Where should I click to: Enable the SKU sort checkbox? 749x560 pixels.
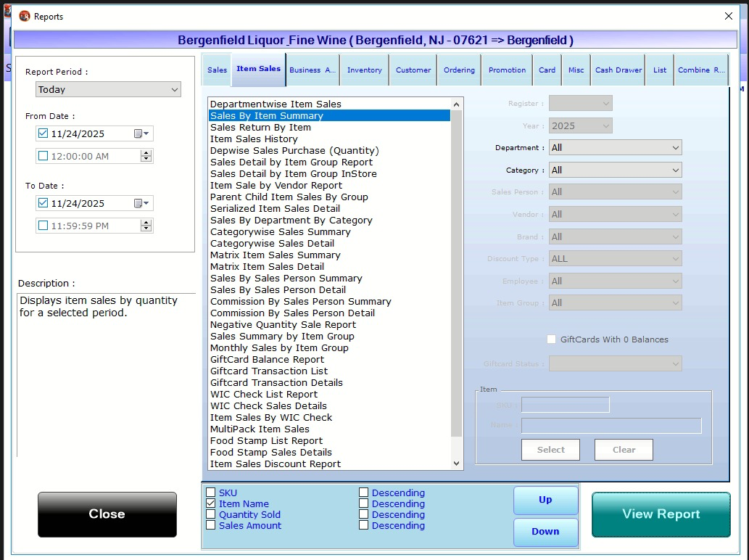click(211, 493)
